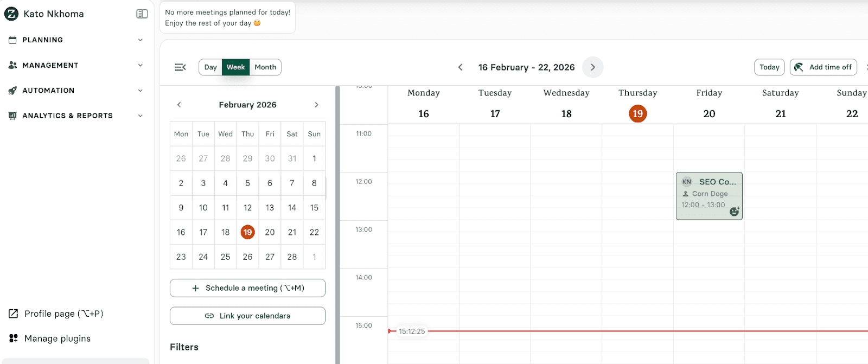Image resolution: width=868 pixels, height=364 pixels.
Task: Click Schedule a meeting button
Action: click(x=247, y=288)
